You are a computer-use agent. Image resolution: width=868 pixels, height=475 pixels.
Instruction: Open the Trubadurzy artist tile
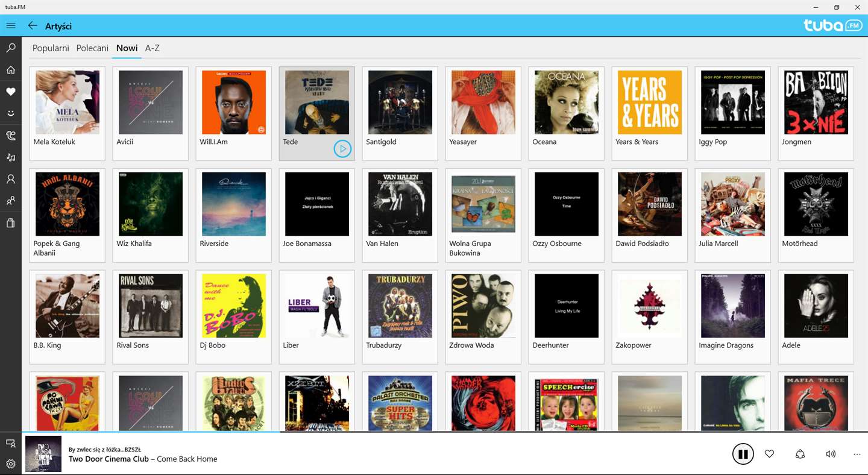pos(400,317)
